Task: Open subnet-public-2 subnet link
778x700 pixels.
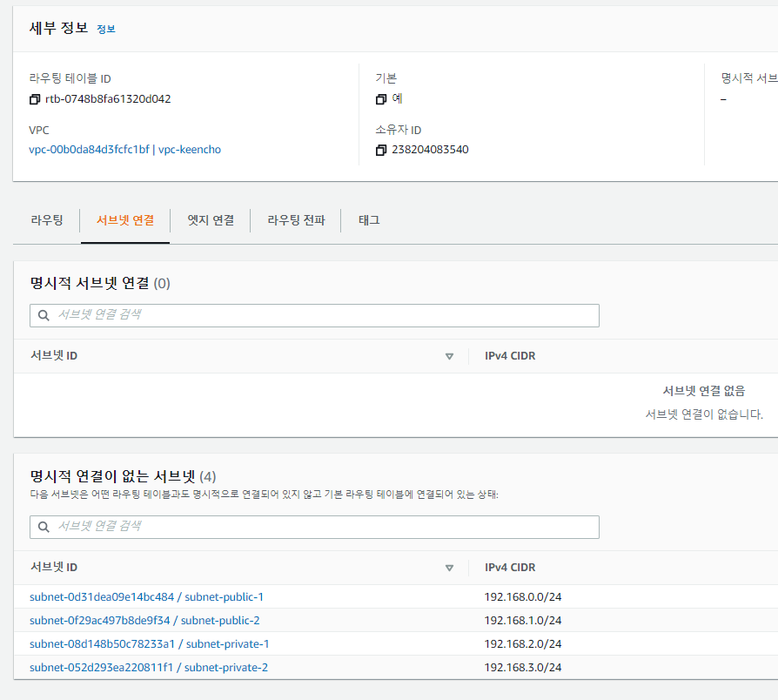Action: pyautogui.click(x=144, y=621)
